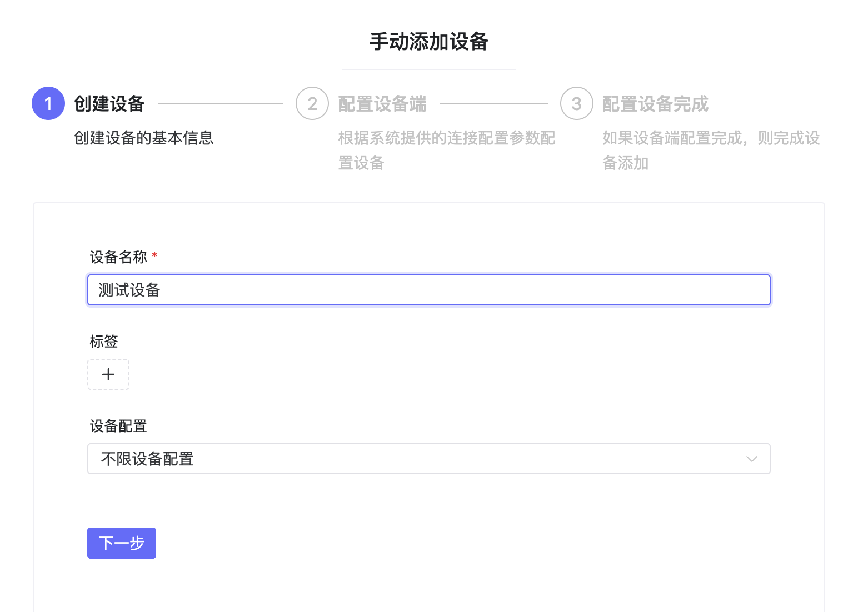868x612 pixels.
Task: Add a new tag with the plus icon
Action: [108, 374]
